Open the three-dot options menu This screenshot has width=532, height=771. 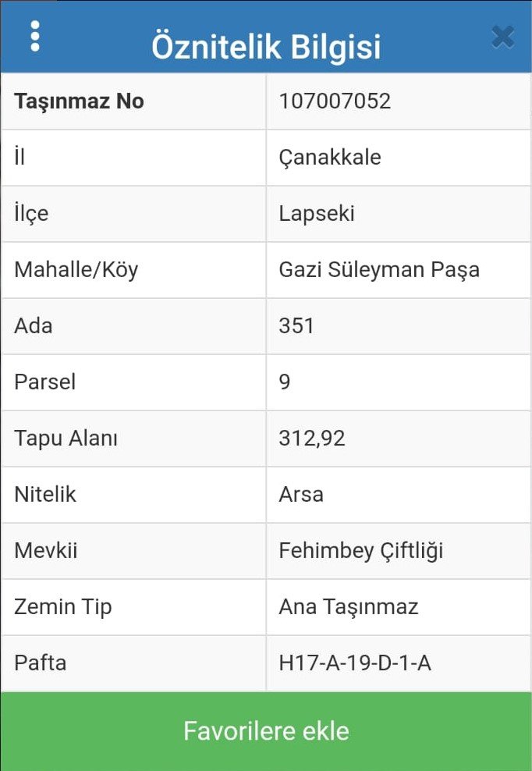35,36
